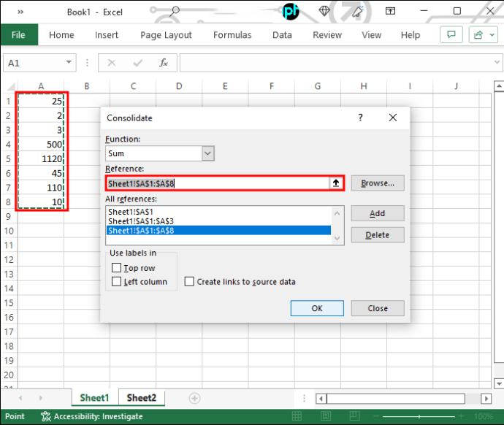
Task: Switch to Normal view icon in status bar
Action: pos(297,416)
